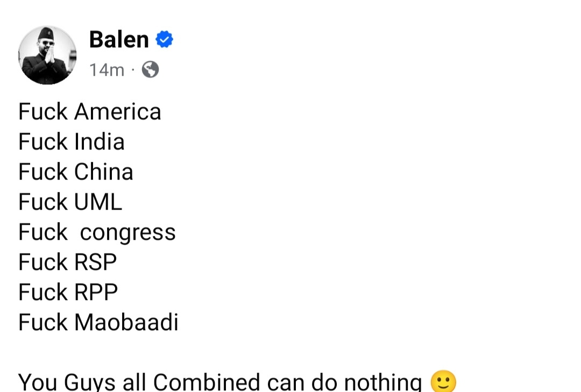Screen dimensions: 581x392
Task: Click the globe public-audience icon
Action: tap(150, 69)
